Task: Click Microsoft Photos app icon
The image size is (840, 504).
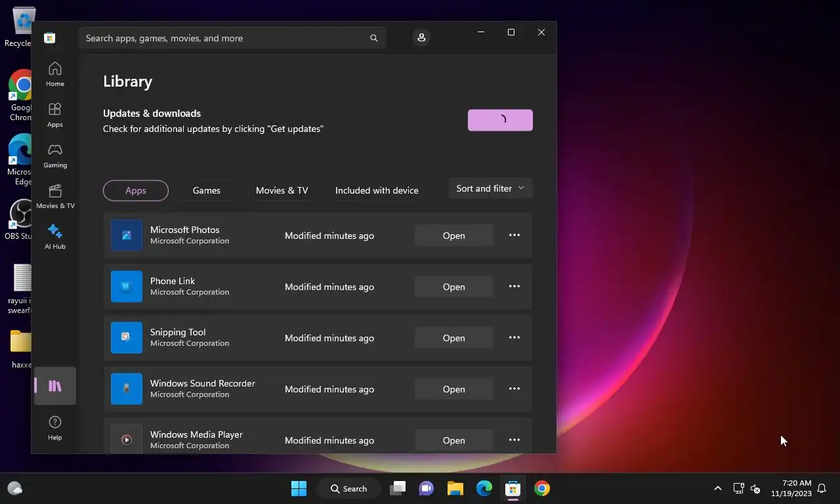Action: (x=127, y=236)
